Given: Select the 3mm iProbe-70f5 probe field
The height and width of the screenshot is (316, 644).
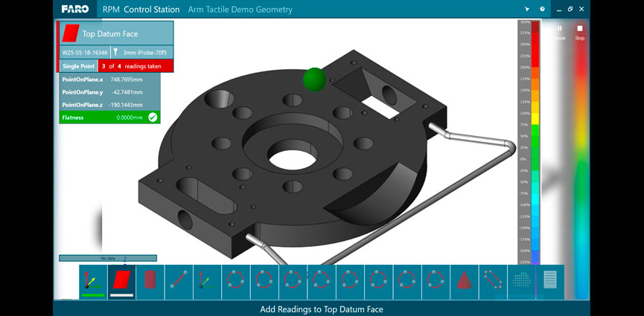Looking at the screenshot, I should click(x=141, y=52).
